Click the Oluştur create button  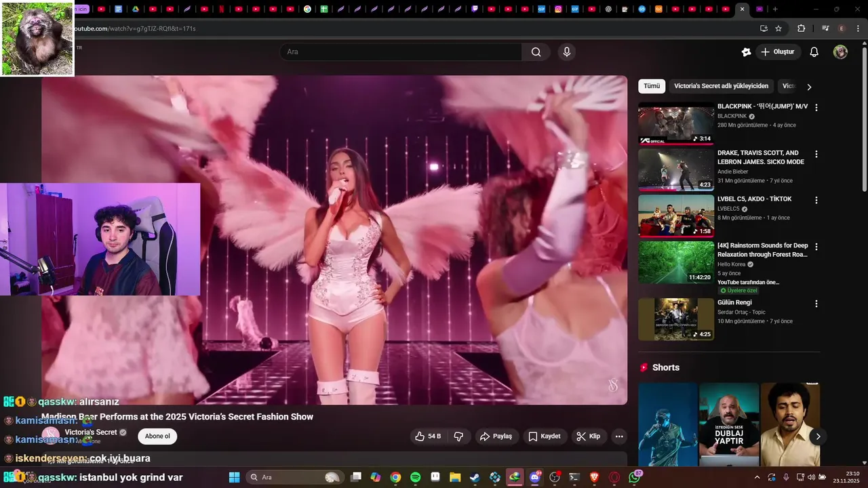click(777, 52)
